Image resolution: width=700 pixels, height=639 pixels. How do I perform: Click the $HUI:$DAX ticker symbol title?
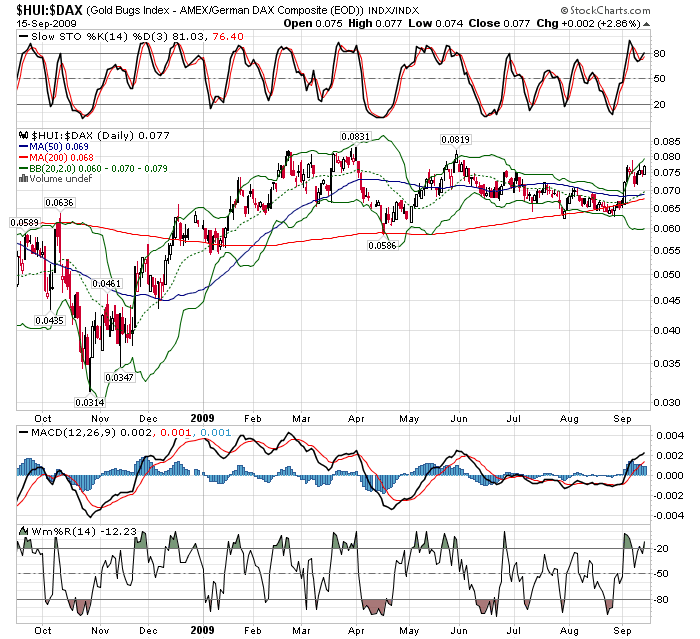[x=50, y=9]
